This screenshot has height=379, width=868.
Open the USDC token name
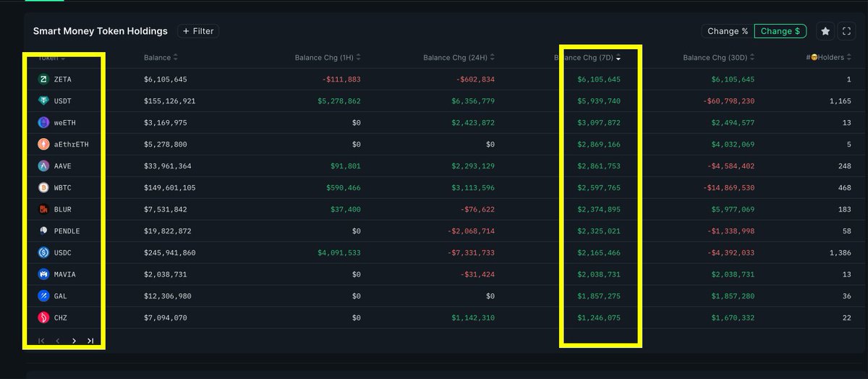tap(63, 253)
